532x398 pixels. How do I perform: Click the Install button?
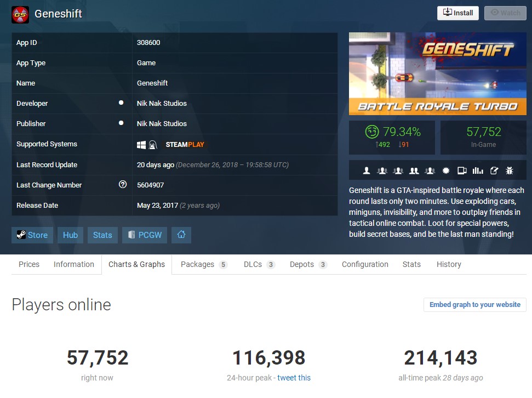click(x=457, y=13)
